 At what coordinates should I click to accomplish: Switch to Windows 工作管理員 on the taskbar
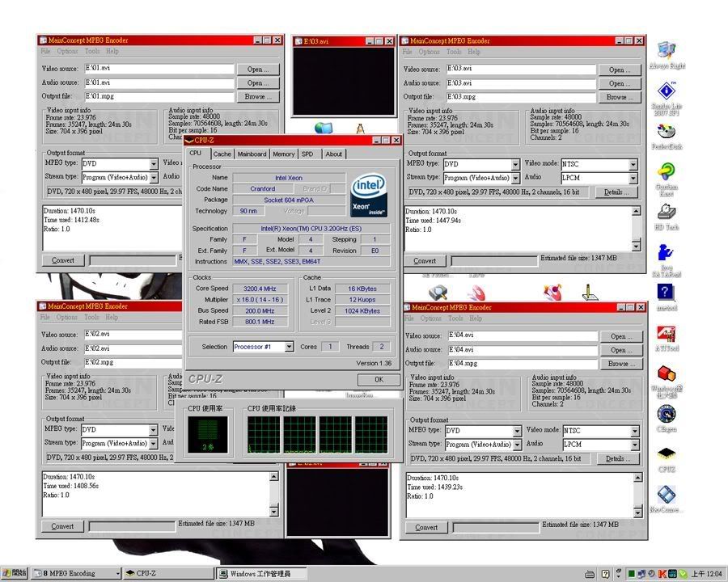point(262,574)
